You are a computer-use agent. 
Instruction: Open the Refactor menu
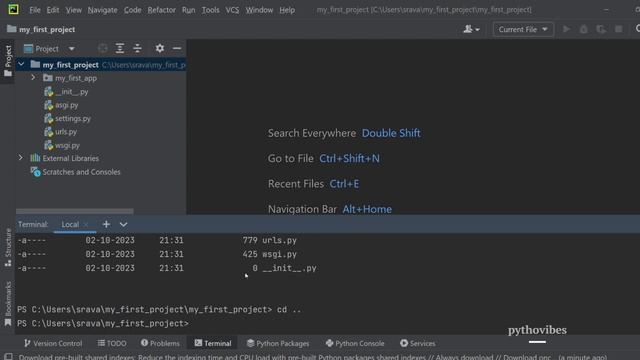161,10
